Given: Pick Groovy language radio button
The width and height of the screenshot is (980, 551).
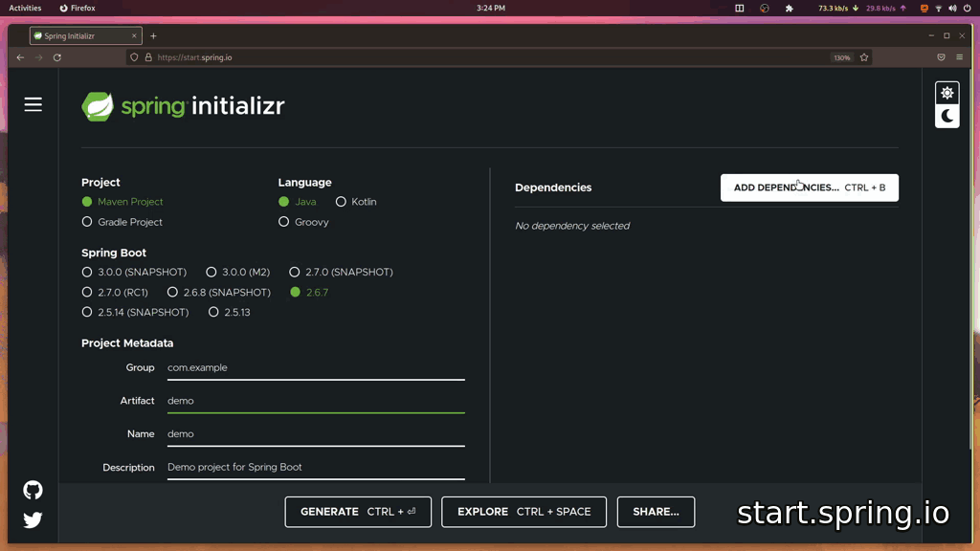Looking at the screenshot, I should pos(283,222).
